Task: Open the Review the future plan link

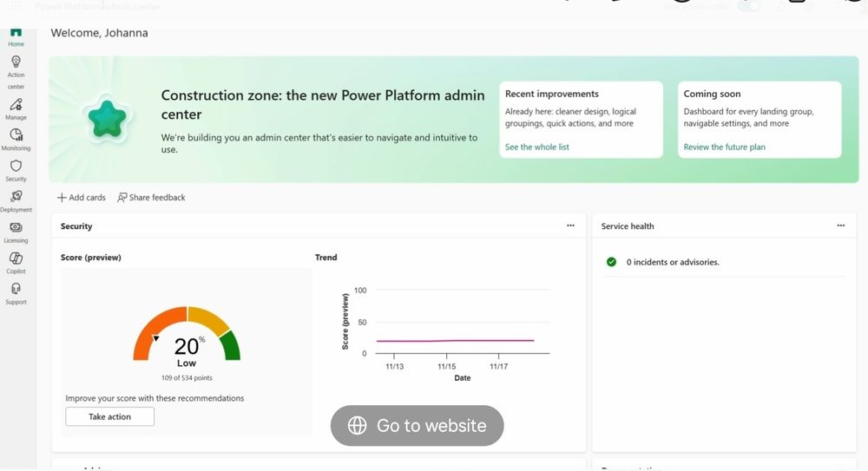Action: 724,147
